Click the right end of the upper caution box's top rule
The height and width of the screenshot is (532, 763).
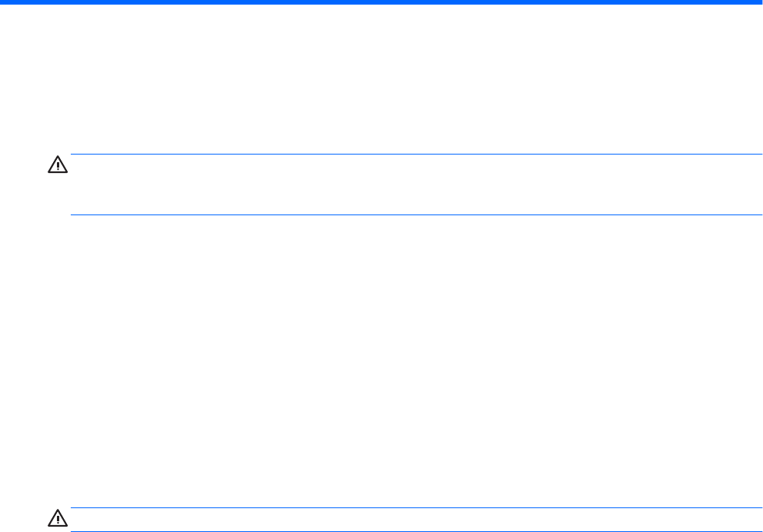click(748, 154)
